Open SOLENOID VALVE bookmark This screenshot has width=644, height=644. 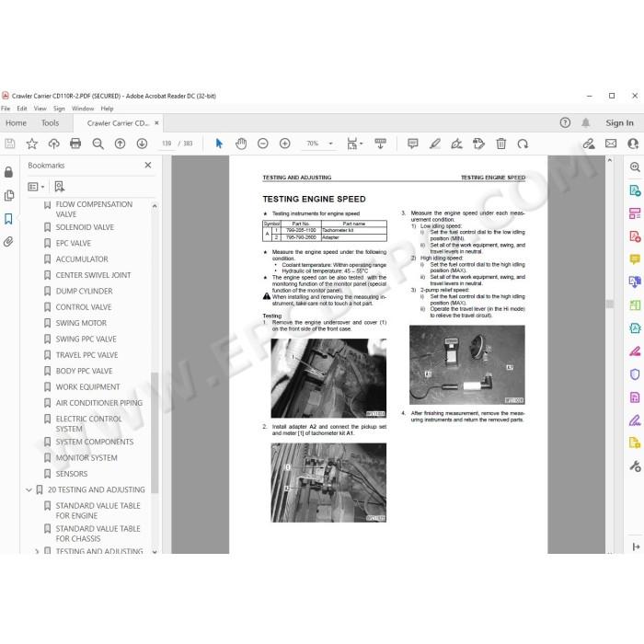coord(85,227)
